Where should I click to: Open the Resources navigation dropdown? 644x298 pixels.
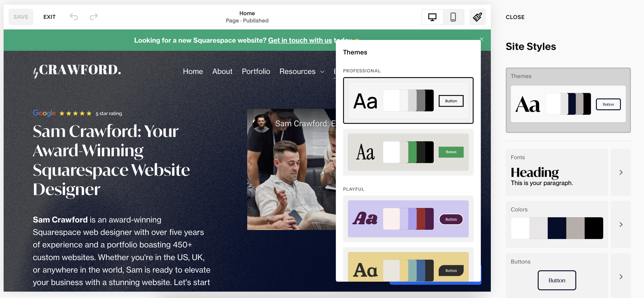(301, 71)
